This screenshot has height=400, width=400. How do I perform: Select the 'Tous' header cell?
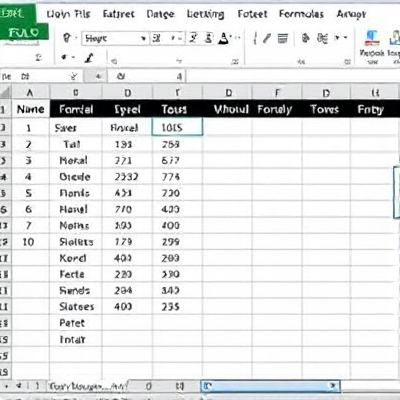pos(177,109)
